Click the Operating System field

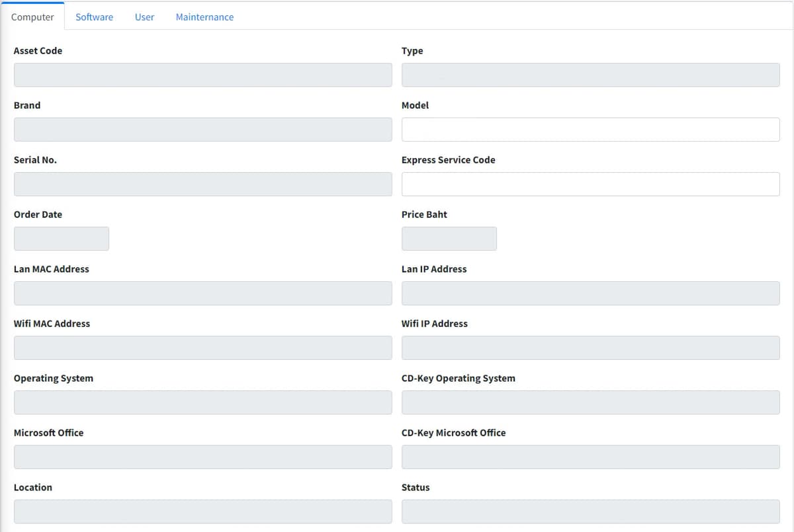click(202, 402)
